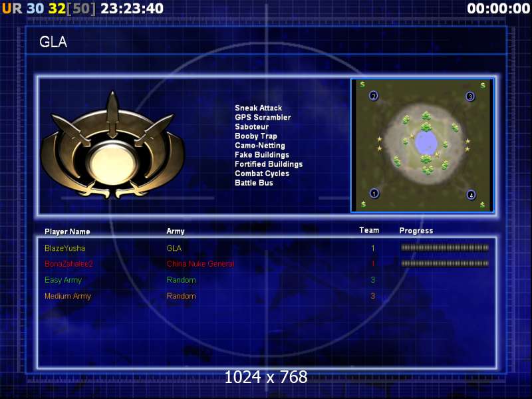Click BlazeYusha's loading progress bar
This screenshot has height=399, width=532.
445,248
